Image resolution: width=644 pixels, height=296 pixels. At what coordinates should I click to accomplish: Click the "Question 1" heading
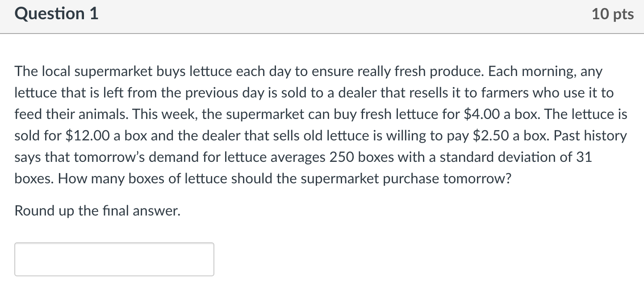(x=57, y=14)
